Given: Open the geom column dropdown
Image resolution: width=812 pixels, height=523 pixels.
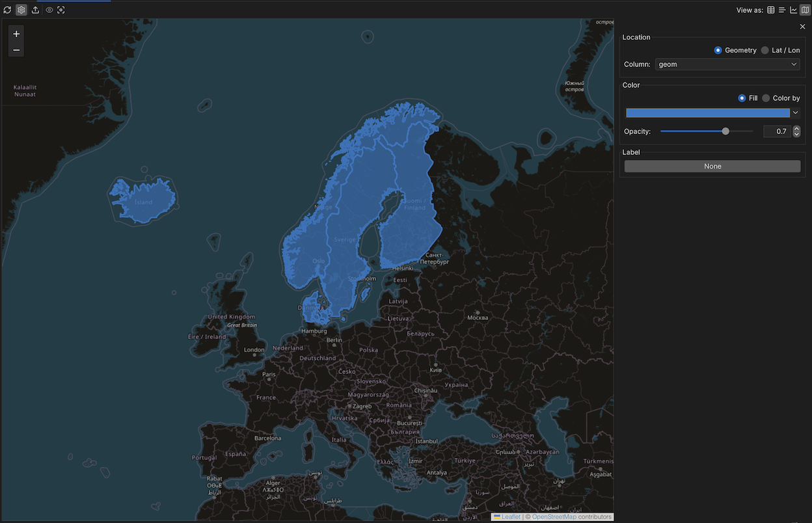Looking at the screenshot, I should coord(727,64).
